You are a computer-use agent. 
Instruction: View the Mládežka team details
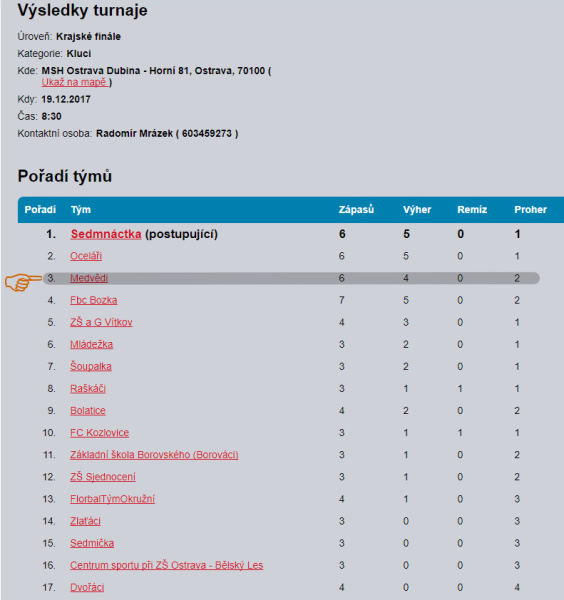(x=91, y=344)
